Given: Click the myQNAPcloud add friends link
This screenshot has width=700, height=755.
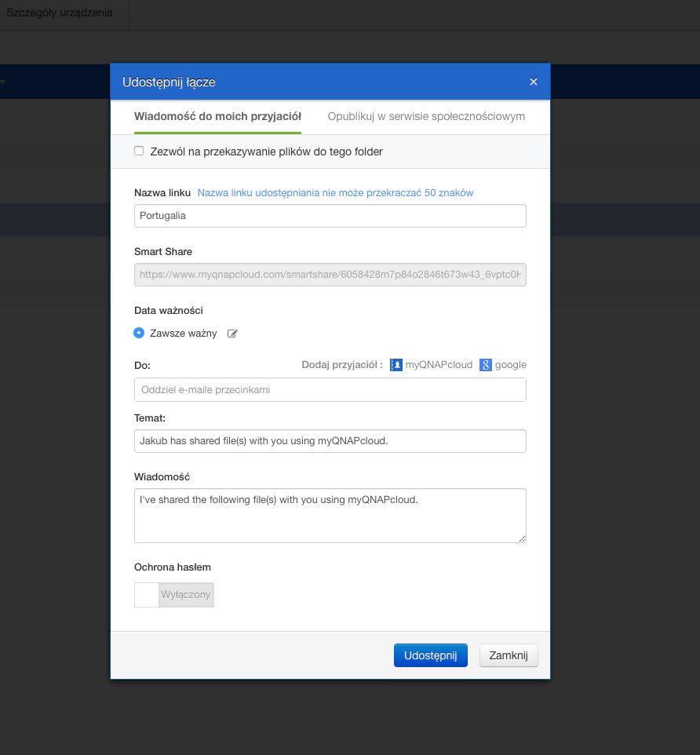Looking at the screenshot, I should [439, 365].
